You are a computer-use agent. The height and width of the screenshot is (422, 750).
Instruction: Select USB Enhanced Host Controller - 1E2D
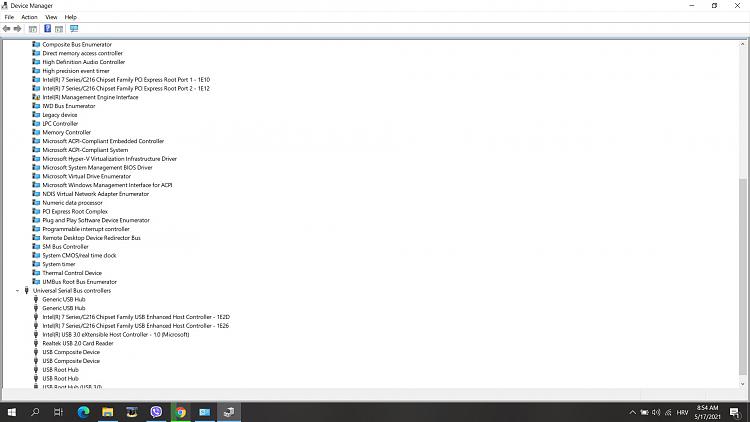pyautogui.click(x=136, y=317)
